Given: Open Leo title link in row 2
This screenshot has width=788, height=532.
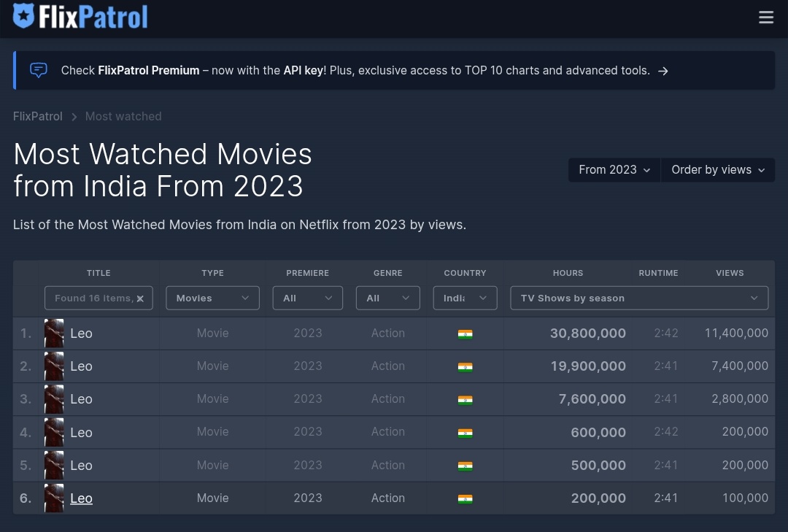Looking at the screenshot, I should coord(82,366).
